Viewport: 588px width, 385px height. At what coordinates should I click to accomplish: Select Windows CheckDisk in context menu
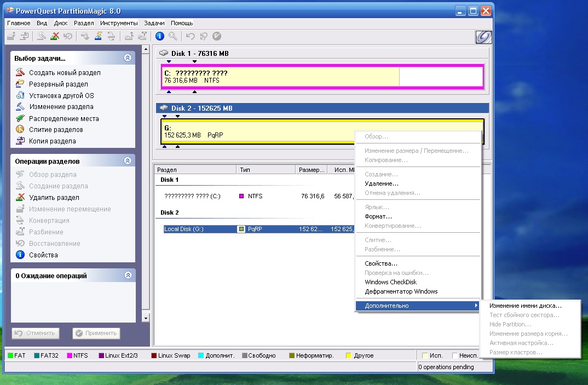[x=418, y=282]
